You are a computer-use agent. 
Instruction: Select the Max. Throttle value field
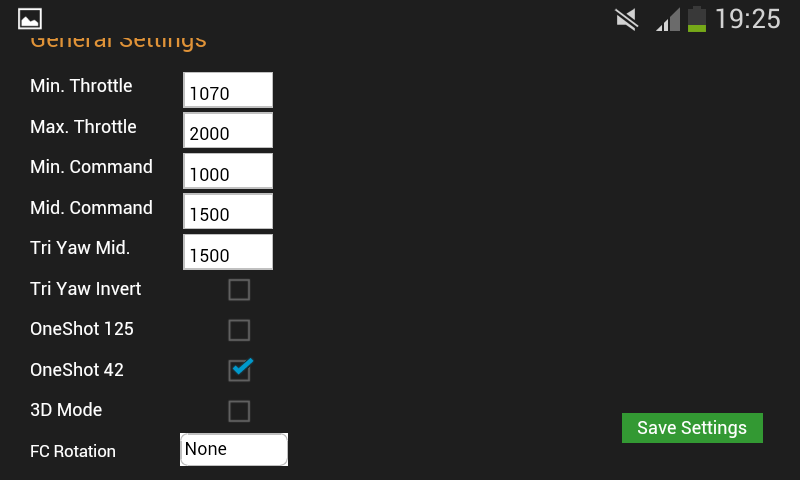click(x=228, y=130)
